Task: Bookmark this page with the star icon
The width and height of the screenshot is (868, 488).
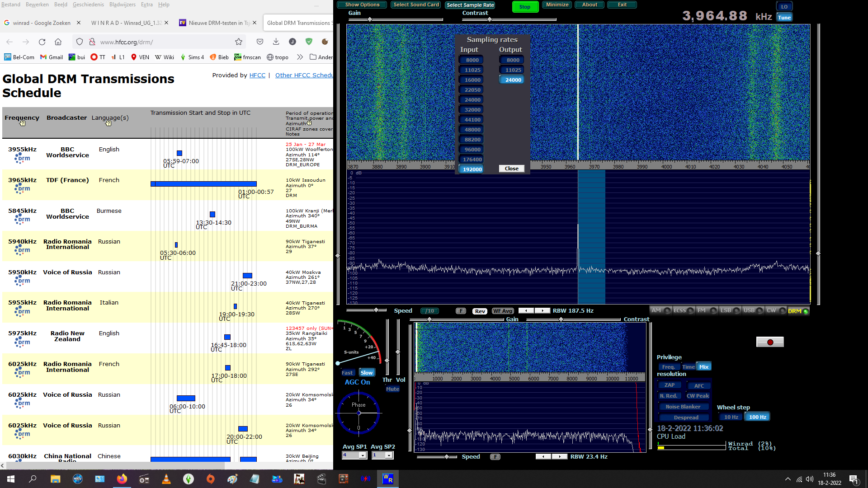Action: point(239,42)
